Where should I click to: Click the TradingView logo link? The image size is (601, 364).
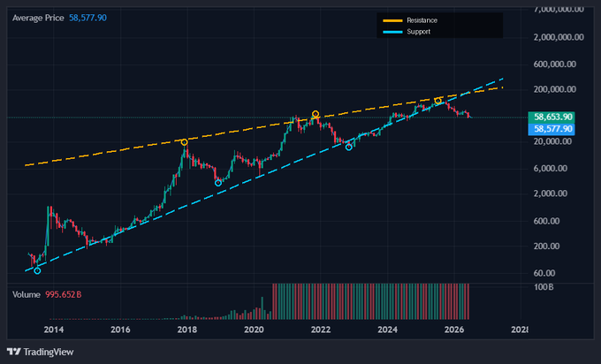(x=41, y=352)
